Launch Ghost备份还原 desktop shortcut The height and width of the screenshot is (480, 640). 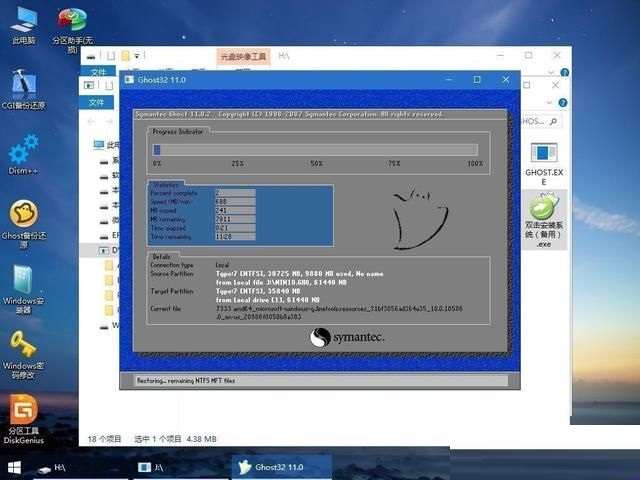point(24,224)
